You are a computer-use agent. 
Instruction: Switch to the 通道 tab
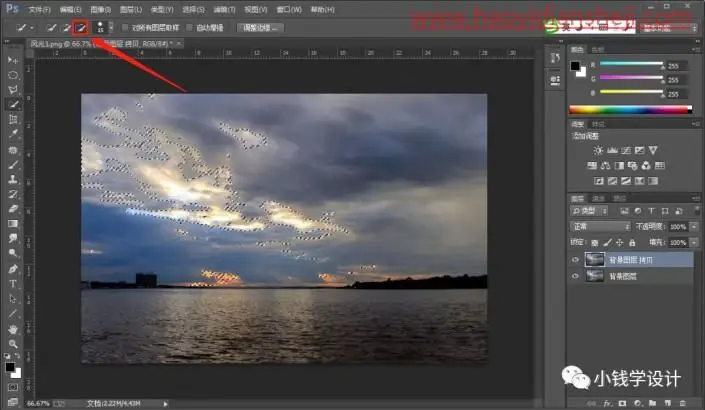click(598, 198)
